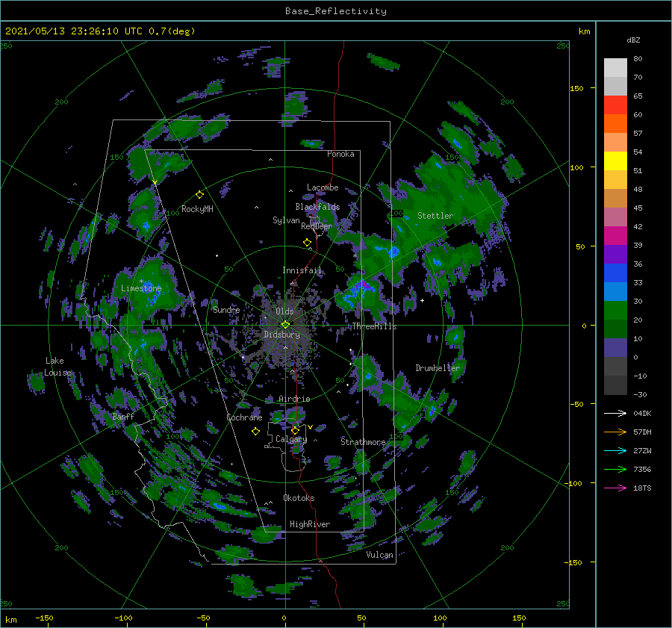Click the Sundre label
Screen dimensions: 672x628
point(226,309)
